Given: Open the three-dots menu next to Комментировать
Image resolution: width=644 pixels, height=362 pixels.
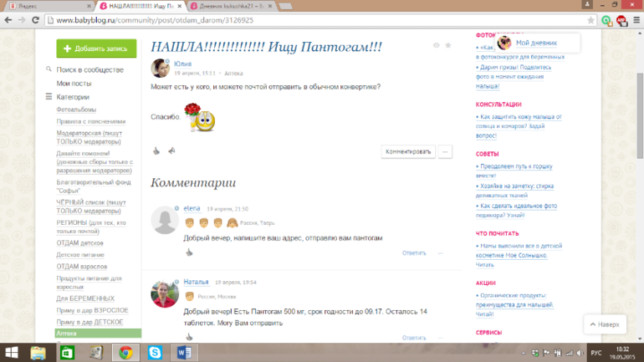Looking at the screenshot, I should (x=446, y=151).
